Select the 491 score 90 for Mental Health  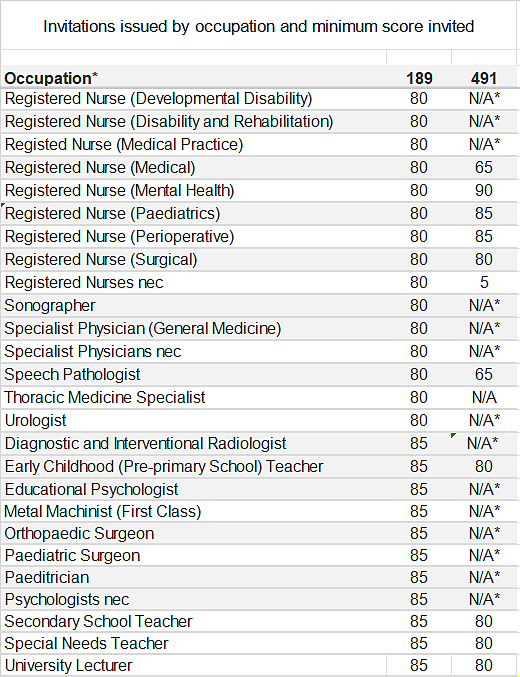484,190
